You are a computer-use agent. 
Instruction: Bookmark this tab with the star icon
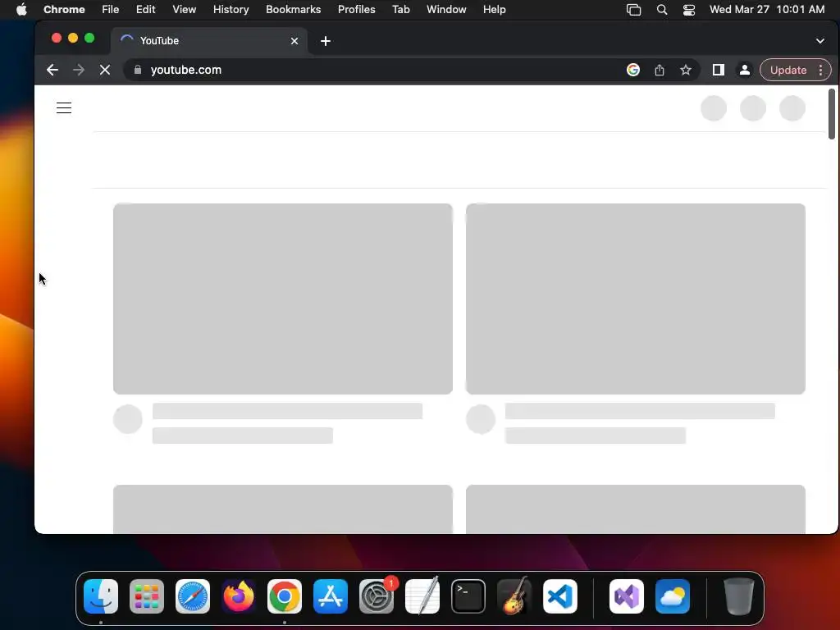tap(686, 70)
